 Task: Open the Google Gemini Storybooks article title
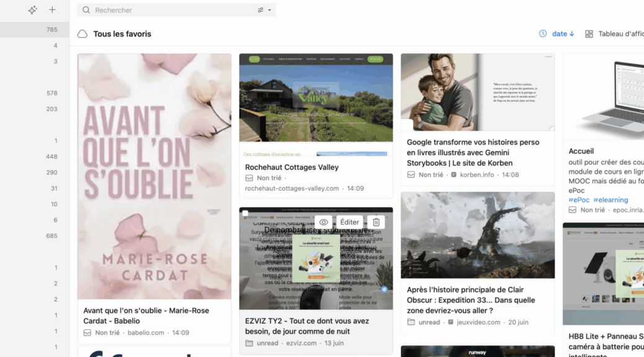473,152
